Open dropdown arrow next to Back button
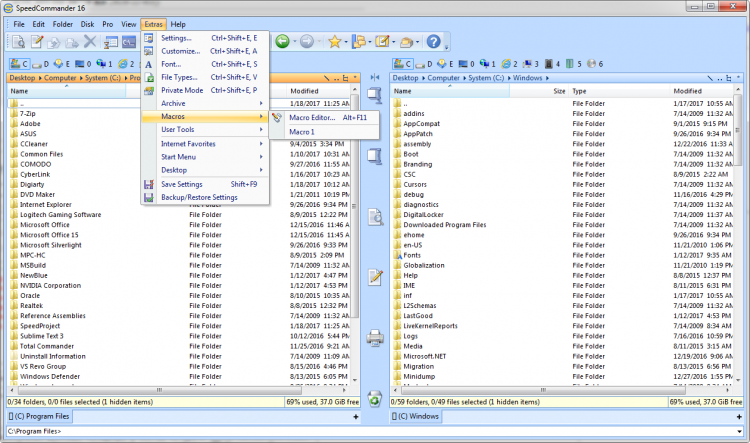 294,42
